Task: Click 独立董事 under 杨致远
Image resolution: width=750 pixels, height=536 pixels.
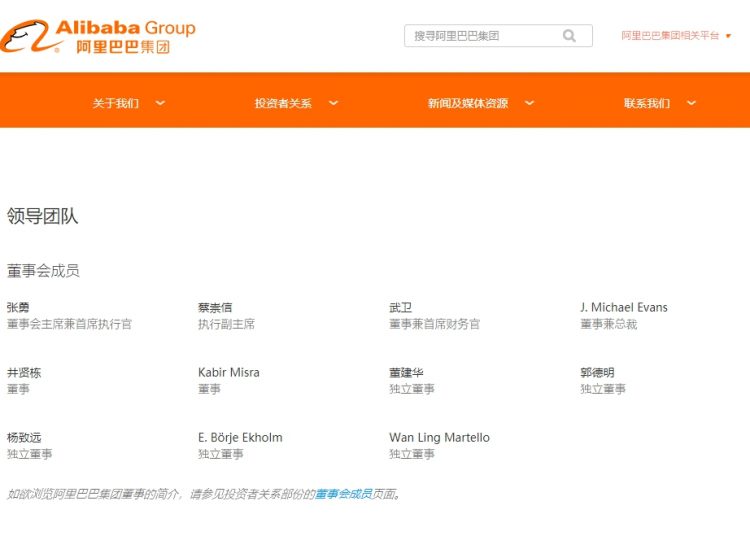Action: click(30, 454)
